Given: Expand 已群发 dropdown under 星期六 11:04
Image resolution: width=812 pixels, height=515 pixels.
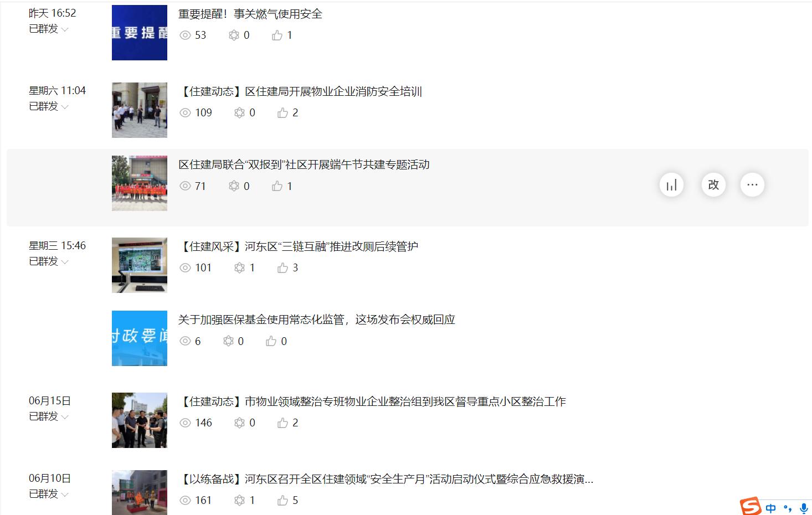Looking at the screenshot, I should (49, 106).
